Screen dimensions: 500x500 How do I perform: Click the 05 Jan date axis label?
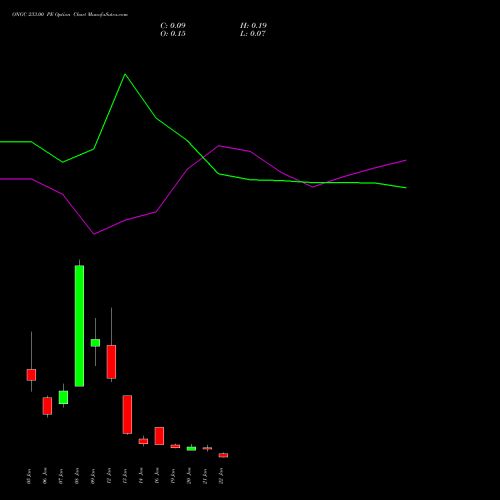point(29,476)
